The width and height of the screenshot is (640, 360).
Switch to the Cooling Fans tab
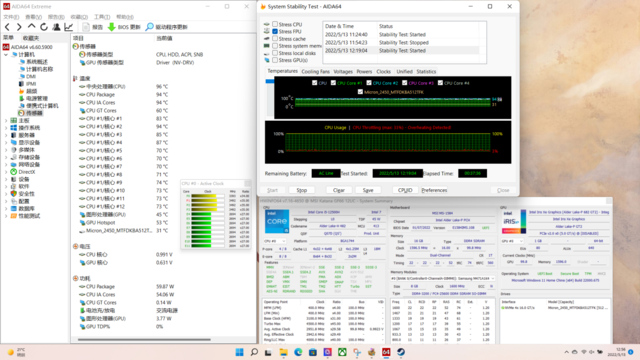point(316,71)
